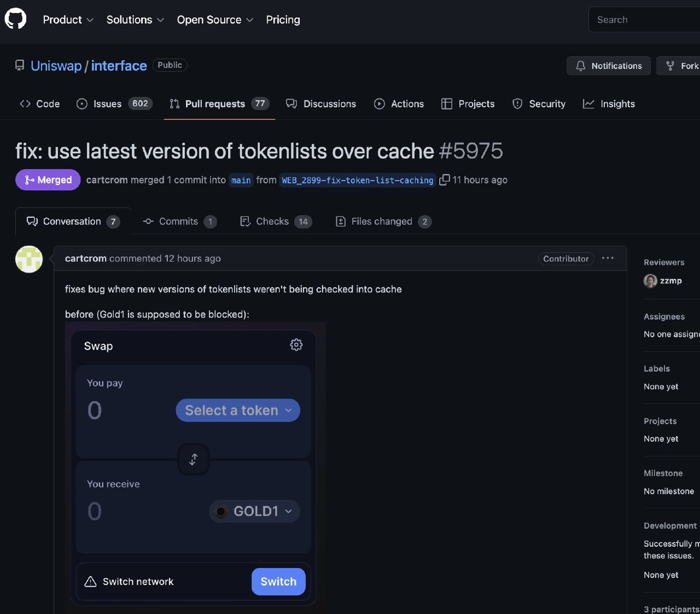
Task: Click cartcrom's avatar beside the comment
Action: tap(29, 259)
